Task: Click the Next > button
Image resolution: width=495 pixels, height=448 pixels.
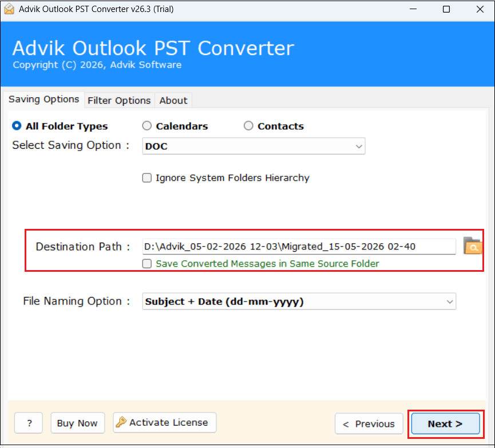Action: tap(445, 424)
